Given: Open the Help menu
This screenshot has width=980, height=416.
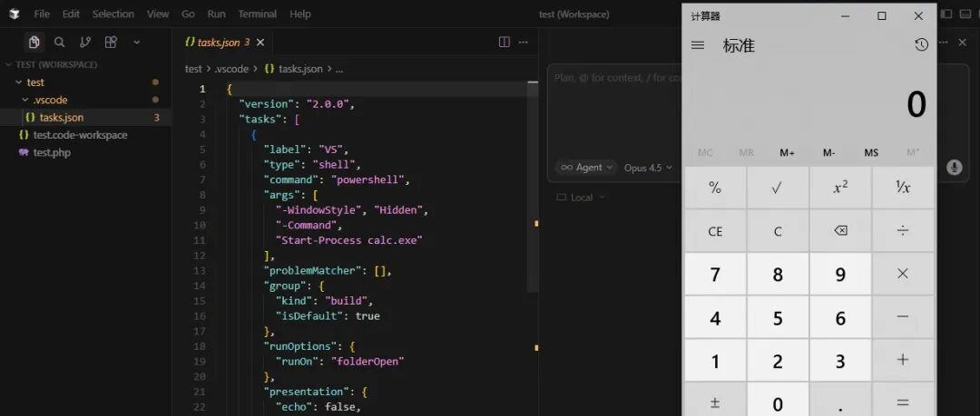Looking at the screenshot, I should [x=300, y=14].
